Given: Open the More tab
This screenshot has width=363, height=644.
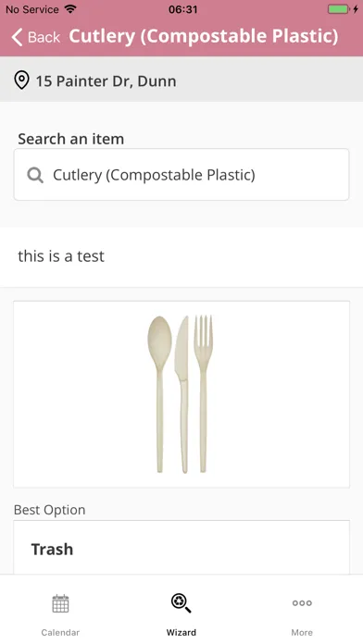Looking at the screenshot, I should pos(302,614).
